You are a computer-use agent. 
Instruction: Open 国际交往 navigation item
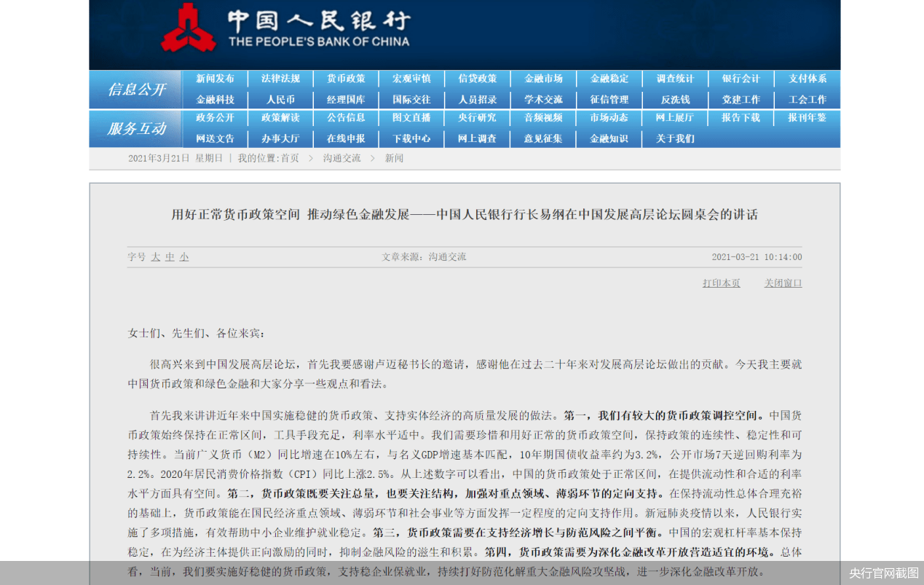[x=411, y=100]
